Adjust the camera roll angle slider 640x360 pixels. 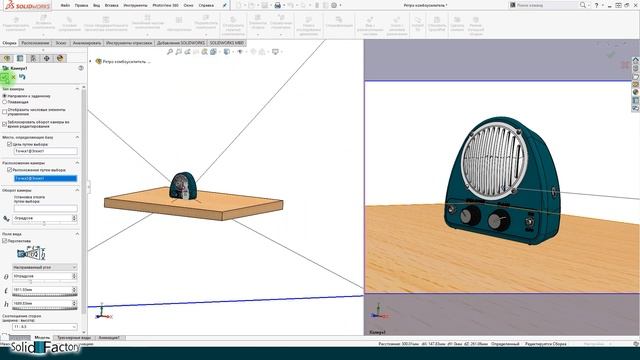44,224
